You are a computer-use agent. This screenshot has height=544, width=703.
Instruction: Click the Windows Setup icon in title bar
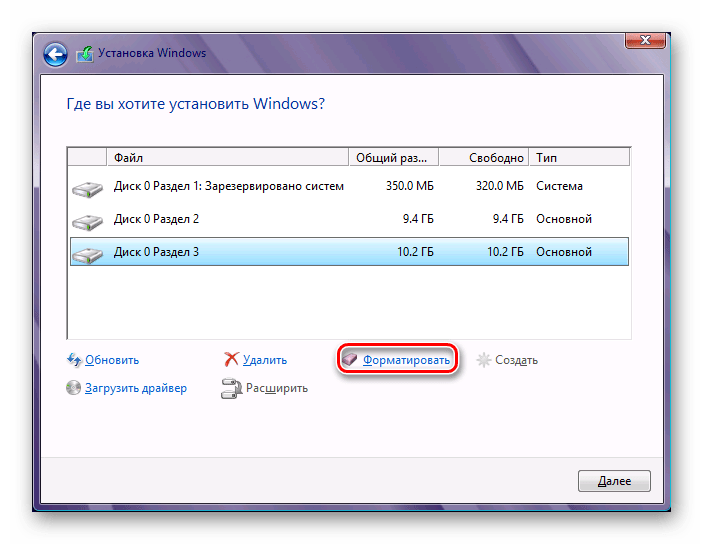tap(85, 54)
